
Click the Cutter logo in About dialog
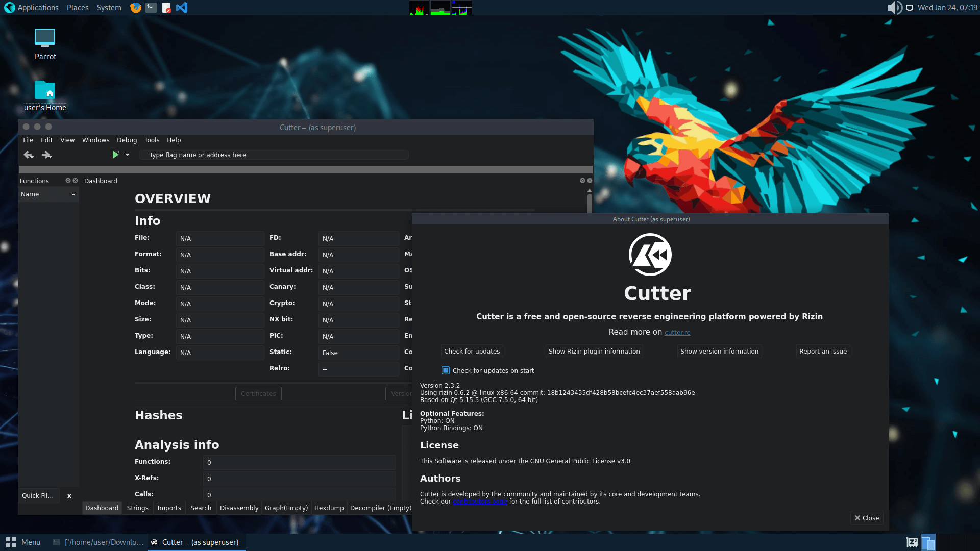click(x=650, y=255)
